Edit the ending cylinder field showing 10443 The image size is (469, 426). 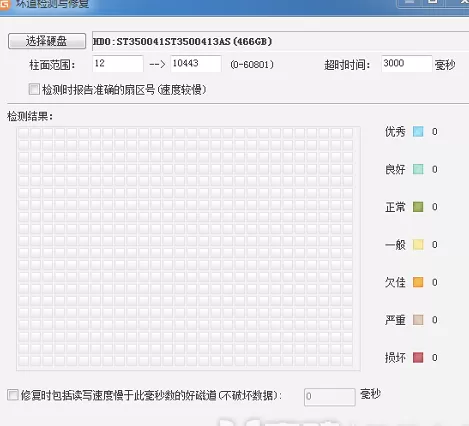pyautogui.click(x=196, y=64)
